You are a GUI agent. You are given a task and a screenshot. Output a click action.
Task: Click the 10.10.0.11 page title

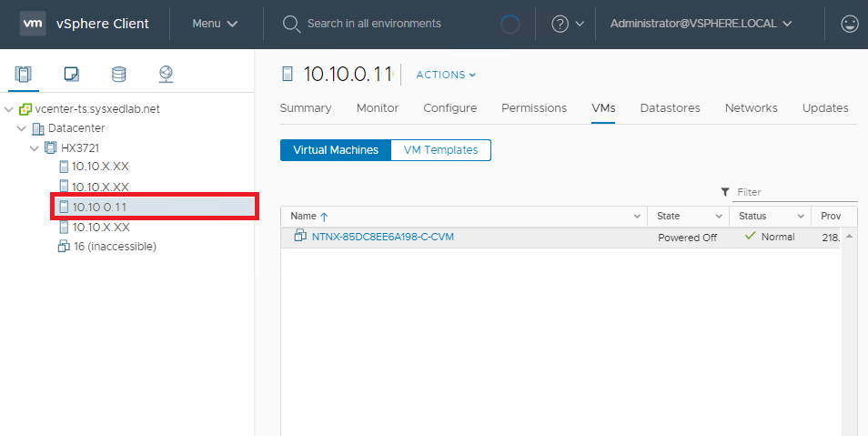pos(348,75)
